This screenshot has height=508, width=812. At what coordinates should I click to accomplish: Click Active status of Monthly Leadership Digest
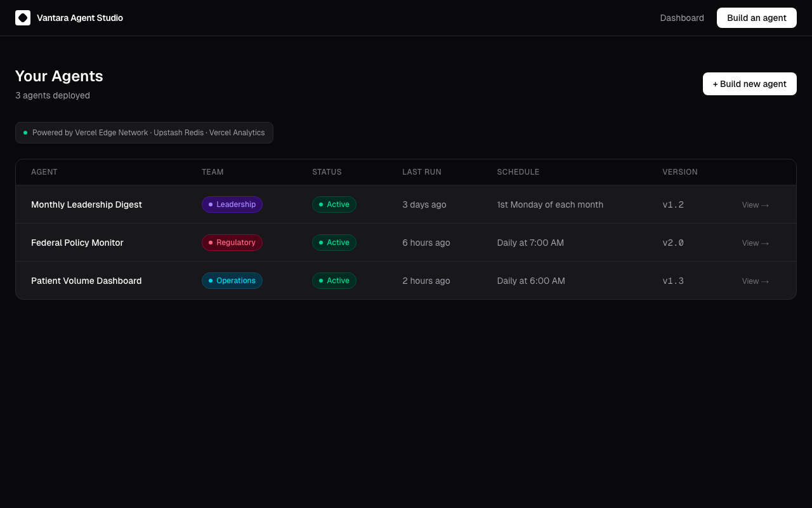[334, 204]
